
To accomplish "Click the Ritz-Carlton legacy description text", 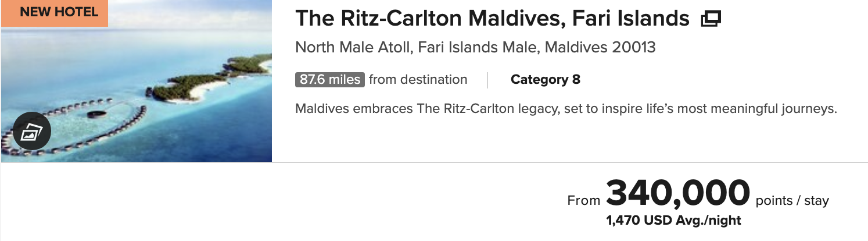I will point(566,109).
